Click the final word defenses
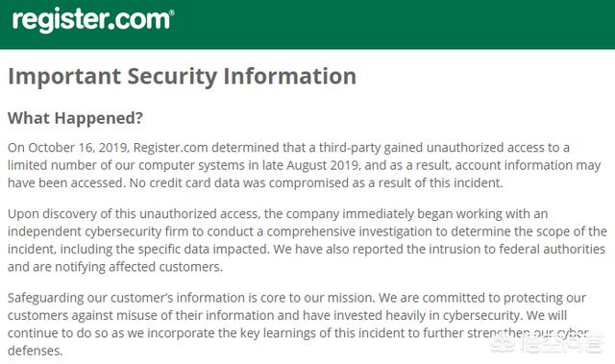Viewport: 615px width, 364px height. [x=35, y=351]
